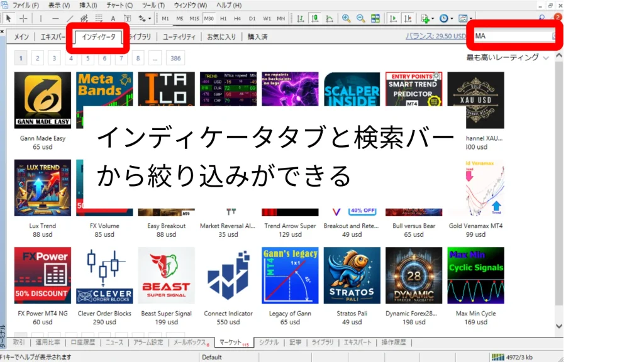The image size is (644, 362).
Task: Open the Clever Order Blocks thumbnail
Action: click(104, 275)
